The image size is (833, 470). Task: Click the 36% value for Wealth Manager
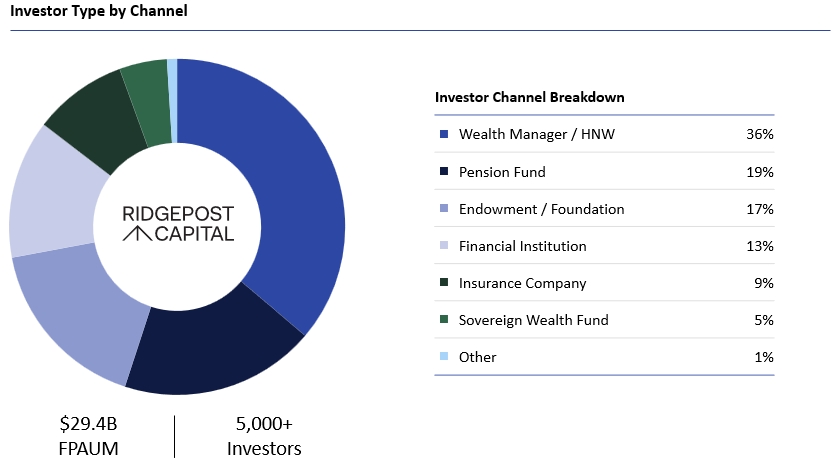point(759,134)
